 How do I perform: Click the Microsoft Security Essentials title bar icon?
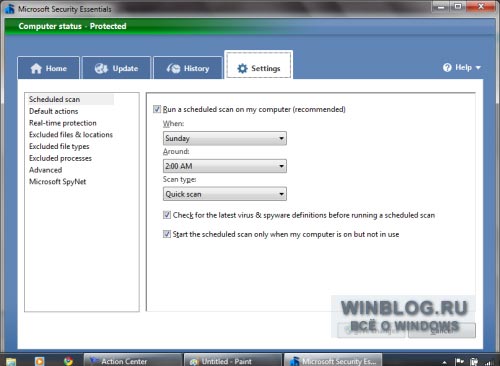[x=10, y=9]
